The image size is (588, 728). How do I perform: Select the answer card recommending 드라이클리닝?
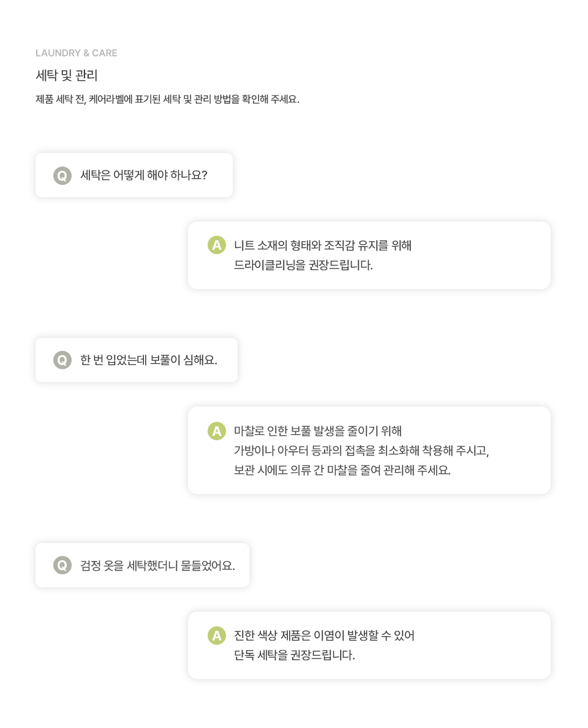click(369, 255)
